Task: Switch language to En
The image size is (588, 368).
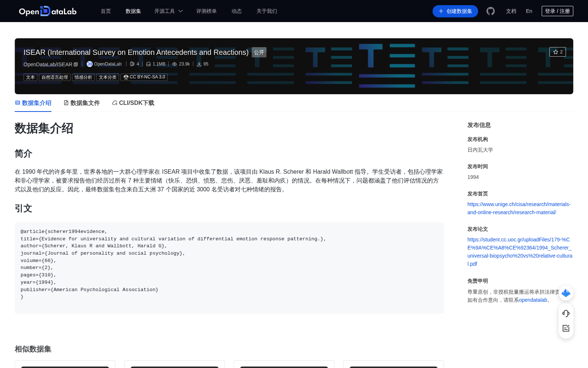Action: coord(529,11)
